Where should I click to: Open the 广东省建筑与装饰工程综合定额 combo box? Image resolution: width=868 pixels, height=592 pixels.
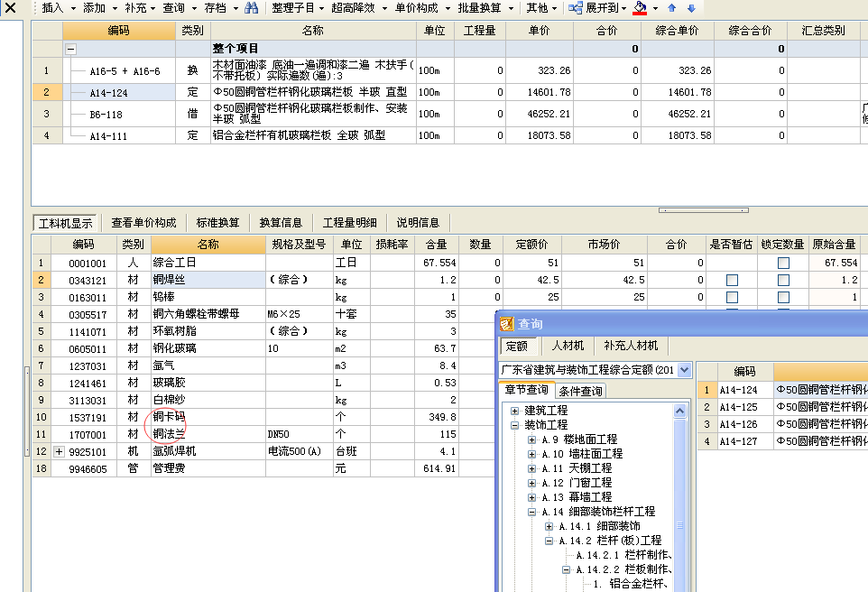click(685, 370)
